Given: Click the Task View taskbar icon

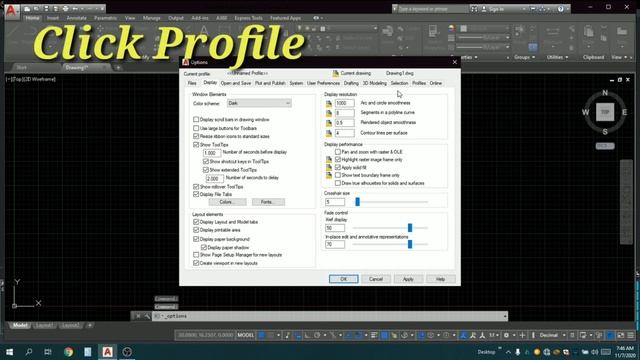Looking at the screenshot, I should pyautogui.click(x=48, y=352).
